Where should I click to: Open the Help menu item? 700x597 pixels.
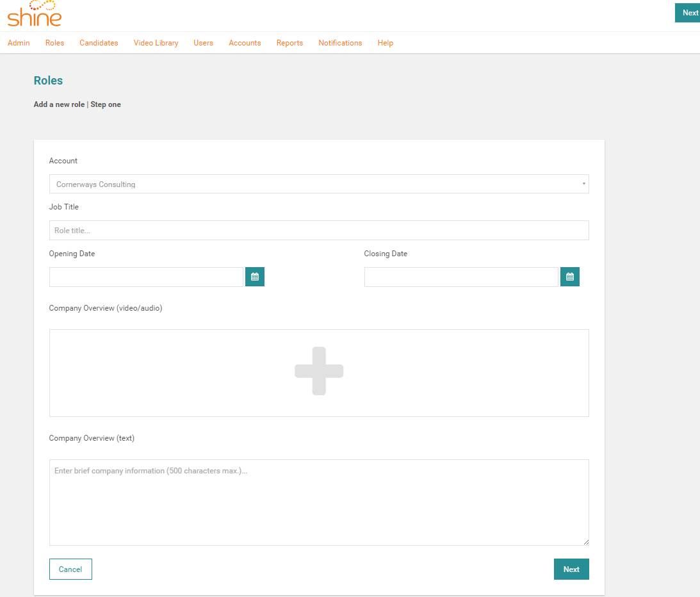click(385, 43)
